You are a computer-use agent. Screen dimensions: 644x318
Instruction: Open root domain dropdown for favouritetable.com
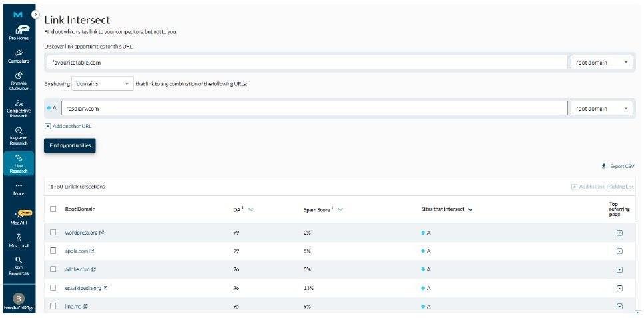[601, 63]
